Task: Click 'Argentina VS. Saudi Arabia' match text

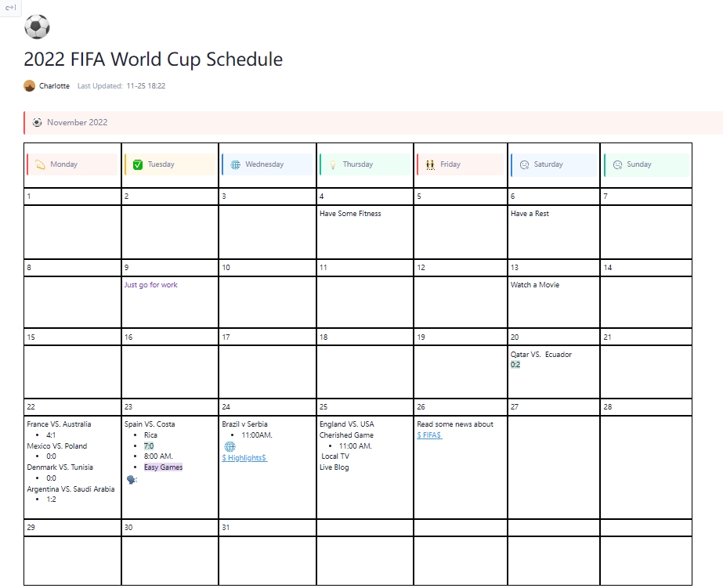Action: [x=70, y=489]
